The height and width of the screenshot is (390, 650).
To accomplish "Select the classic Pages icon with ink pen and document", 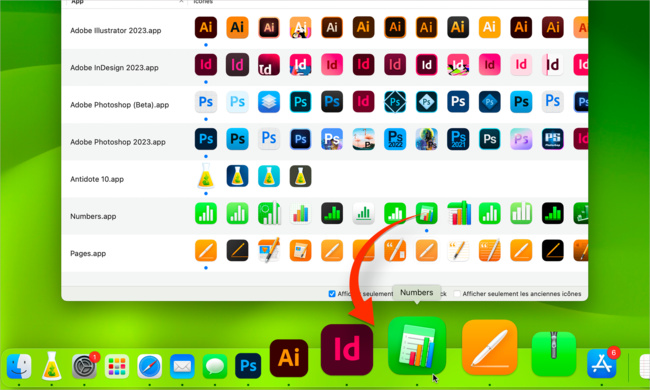I will point(269,250).
